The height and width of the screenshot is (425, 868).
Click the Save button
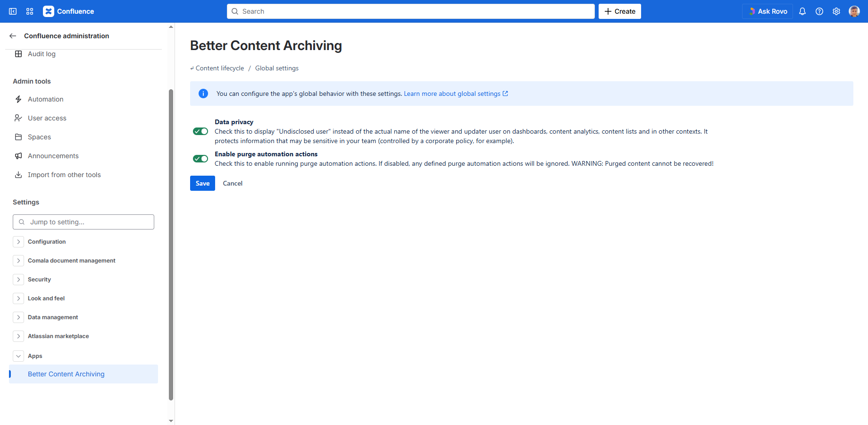pyautogui.click(x=202, y=183)
